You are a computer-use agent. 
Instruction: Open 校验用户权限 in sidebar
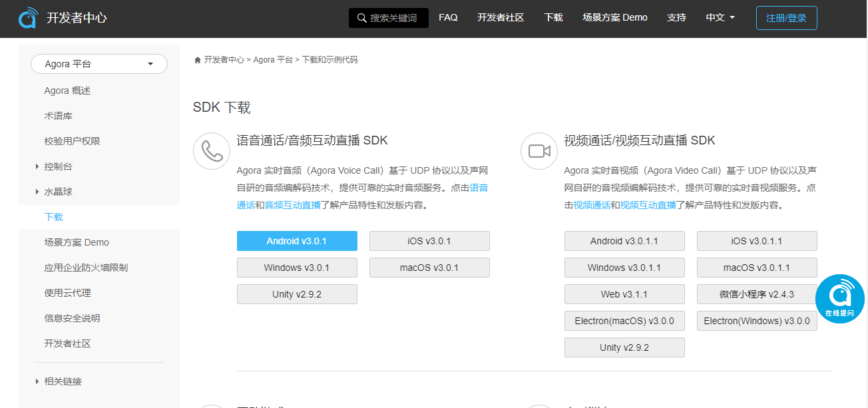(x=72, y=141)
